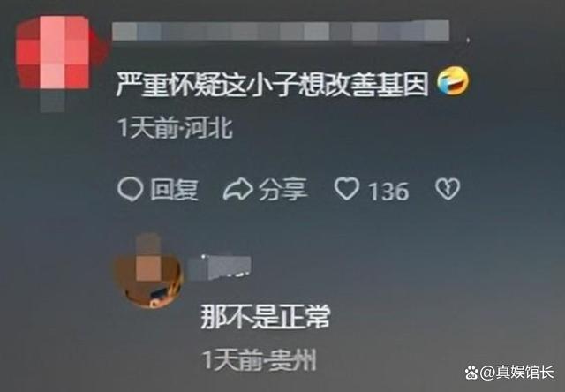The height and width of the screenshot is (392, 565).
Task: Select the 分享 share label
Action: (283, 190)
